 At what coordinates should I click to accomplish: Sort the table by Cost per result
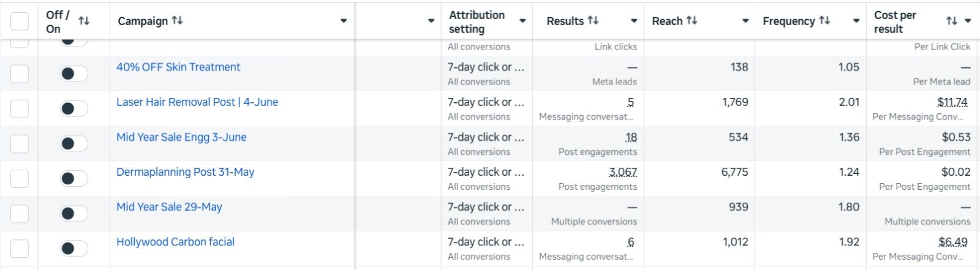(951, 21)
